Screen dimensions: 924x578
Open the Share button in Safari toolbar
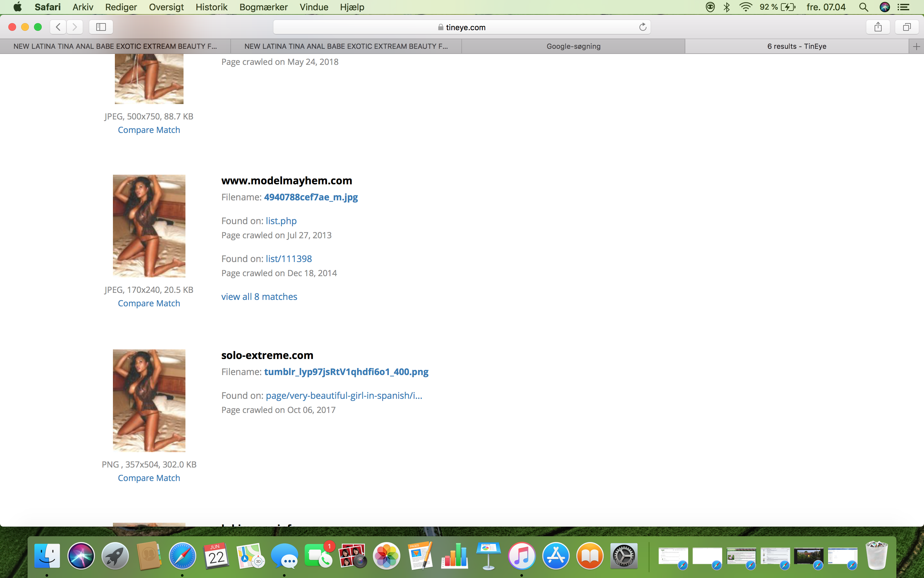[878, 27]
